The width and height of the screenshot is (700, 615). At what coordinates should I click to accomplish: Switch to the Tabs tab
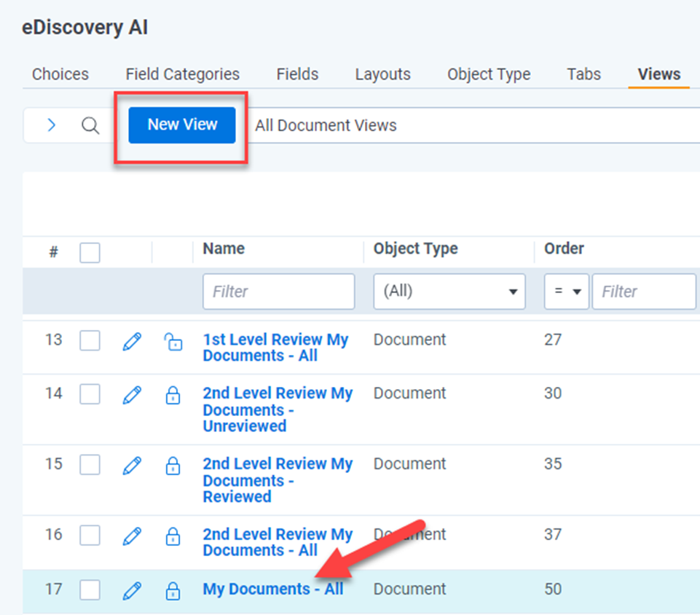[584, 74]
